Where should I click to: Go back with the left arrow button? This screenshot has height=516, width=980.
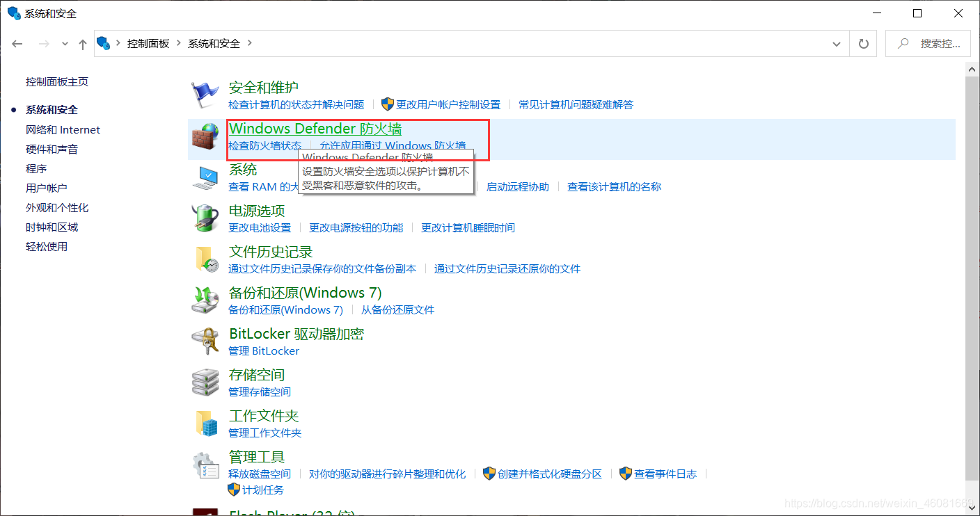tap(17, 44)
